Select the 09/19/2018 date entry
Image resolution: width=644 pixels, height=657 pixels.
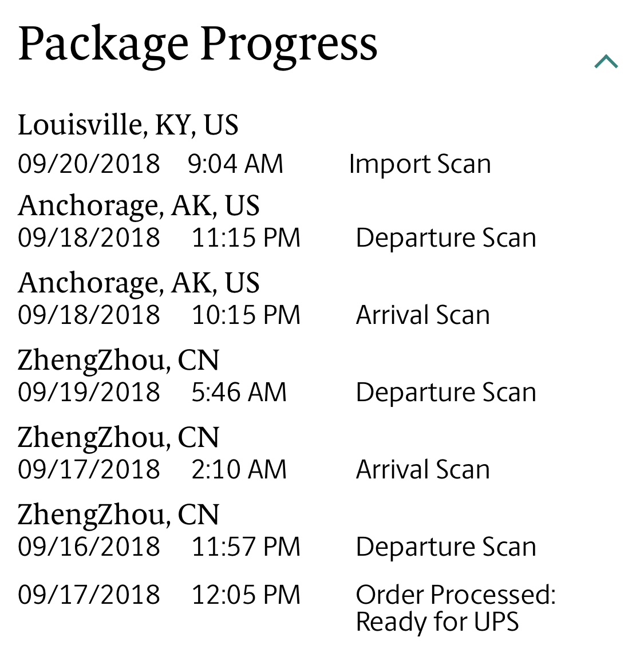(x=89, y=392)
